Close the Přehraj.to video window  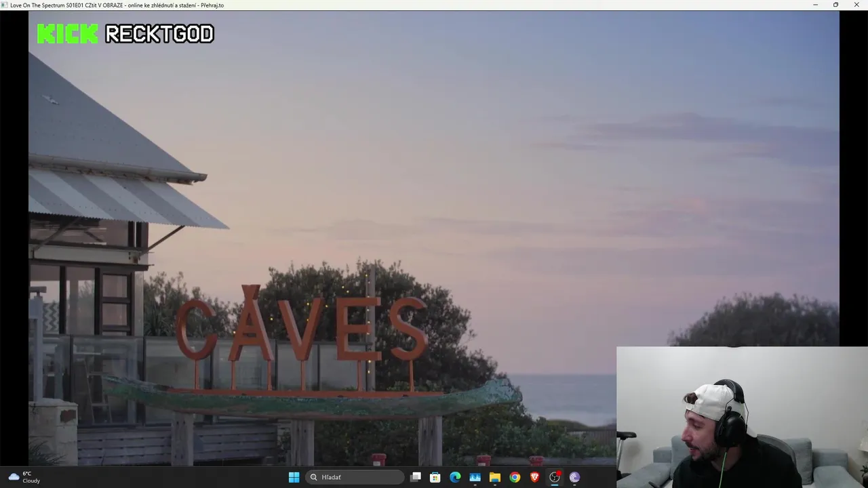pos(856,5)
